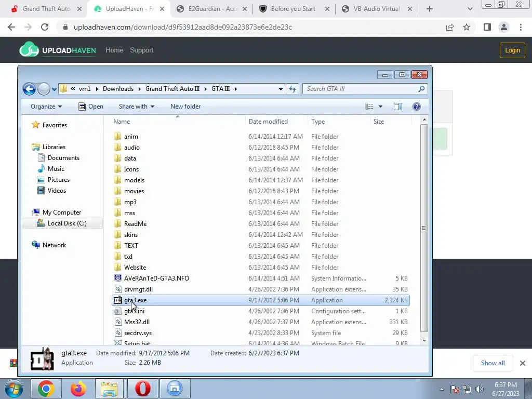Image resolution: width=532 pixels, height=399 pixels.
Task: Expand the Organize menu
Action: click(46, 107)
